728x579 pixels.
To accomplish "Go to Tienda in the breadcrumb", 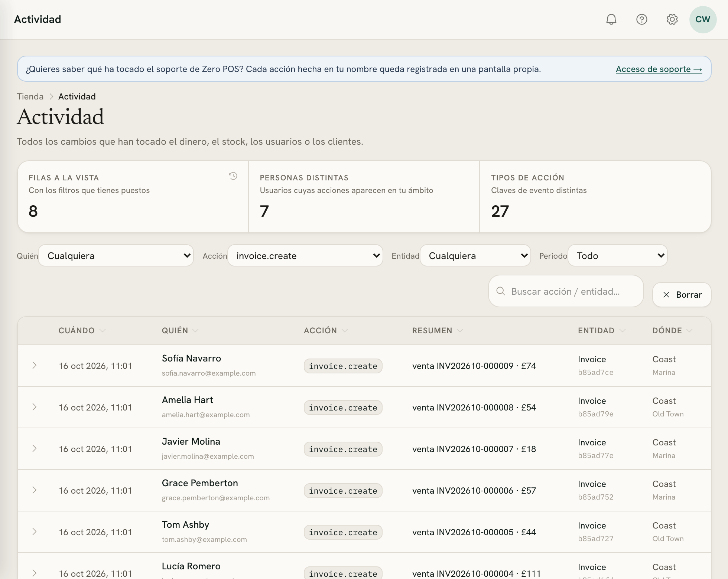I will tap(30, 96).
